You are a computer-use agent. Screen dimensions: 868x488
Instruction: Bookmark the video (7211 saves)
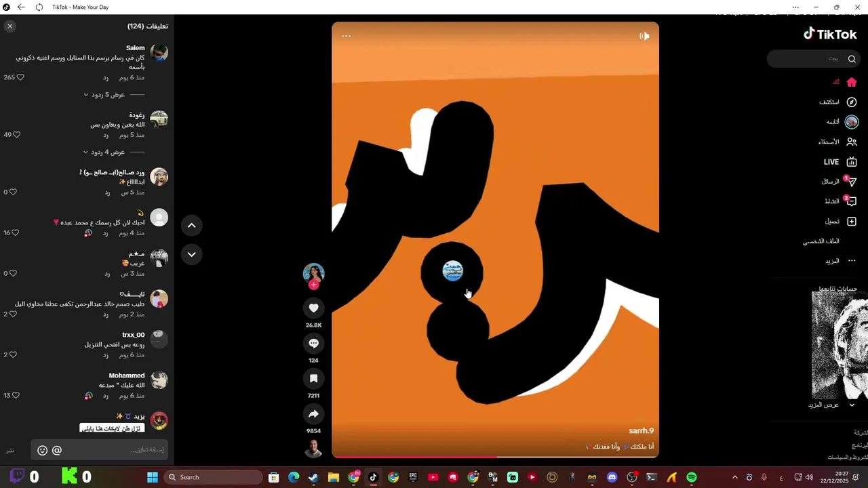pyautogui.click(x=313, y=379)
